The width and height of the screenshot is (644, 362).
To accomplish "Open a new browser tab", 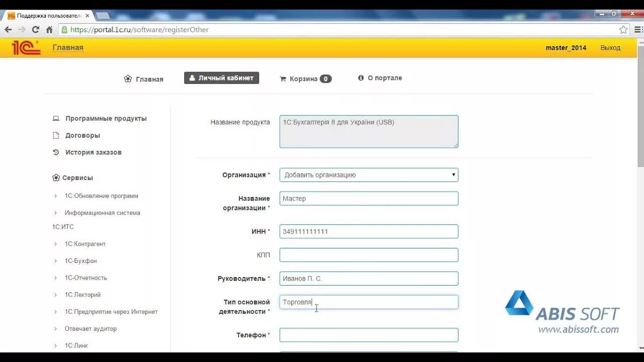I will pos(103,16).
